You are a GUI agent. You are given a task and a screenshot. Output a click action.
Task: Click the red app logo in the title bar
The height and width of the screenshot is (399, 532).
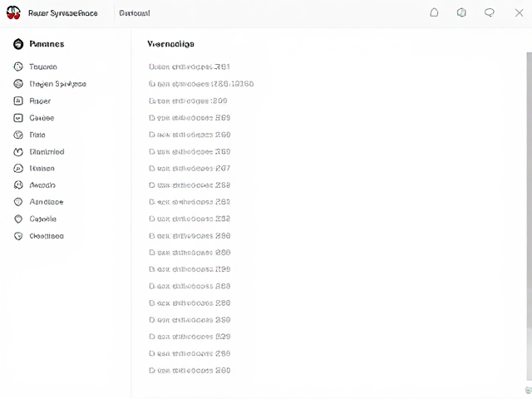[x=13, y=12]
